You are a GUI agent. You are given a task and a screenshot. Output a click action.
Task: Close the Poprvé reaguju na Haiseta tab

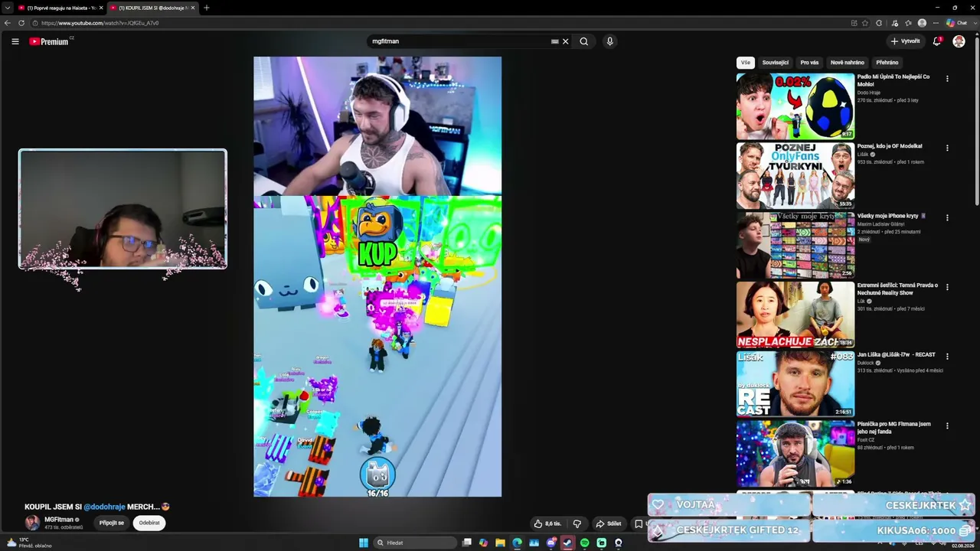[x=101, y=8]
